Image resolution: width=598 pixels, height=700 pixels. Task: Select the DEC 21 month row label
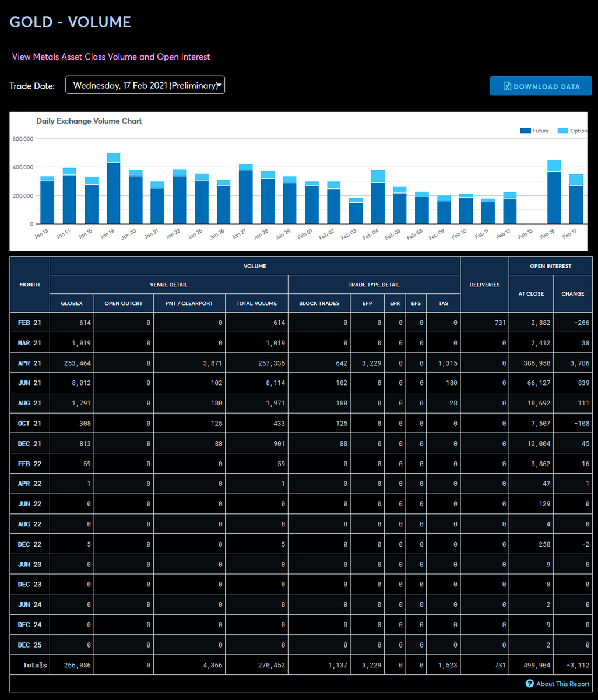point(30,443)
